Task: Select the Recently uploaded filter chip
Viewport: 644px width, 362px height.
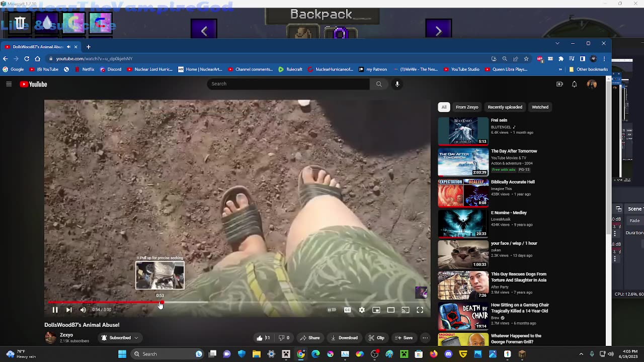Action: pos(505,107)
